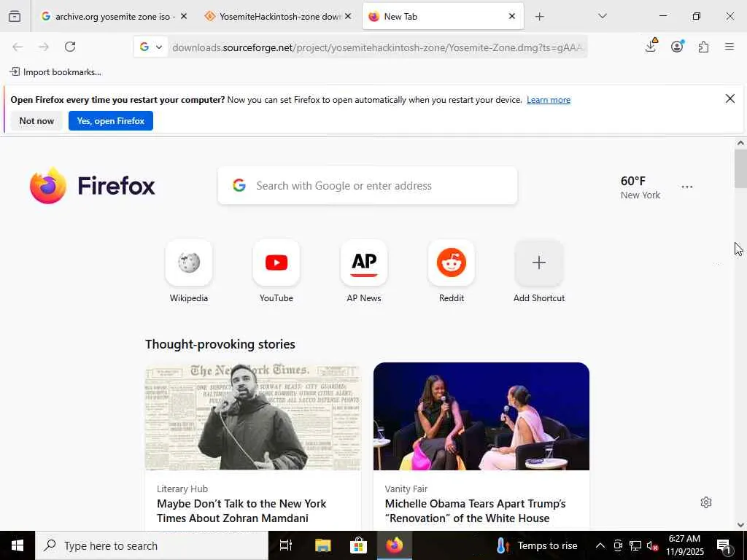747x560 pixels.
Task: Open Zohran Mamdani story headline
Action: (x=241, y=511)
